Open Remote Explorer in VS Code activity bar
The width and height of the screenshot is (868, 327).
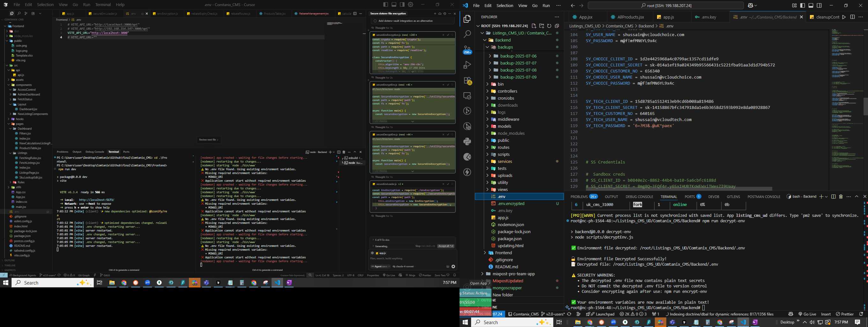click(468, 96)
